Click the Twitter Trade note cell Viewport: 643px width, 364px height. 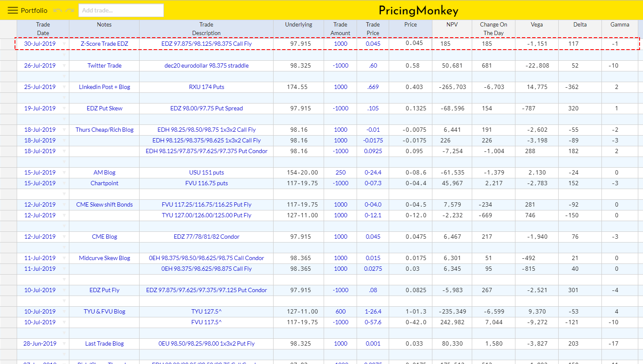pyautogui.click(x=104, y=65)
